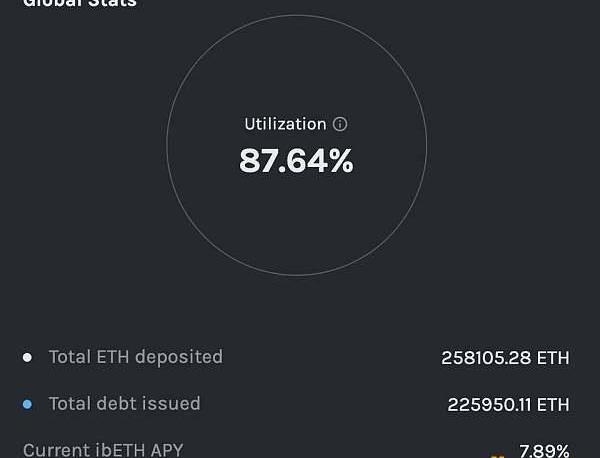The height and width of the screenshot is (458, 600).
Task: Click the 225950.11 debt number
Action: (490, 405)
